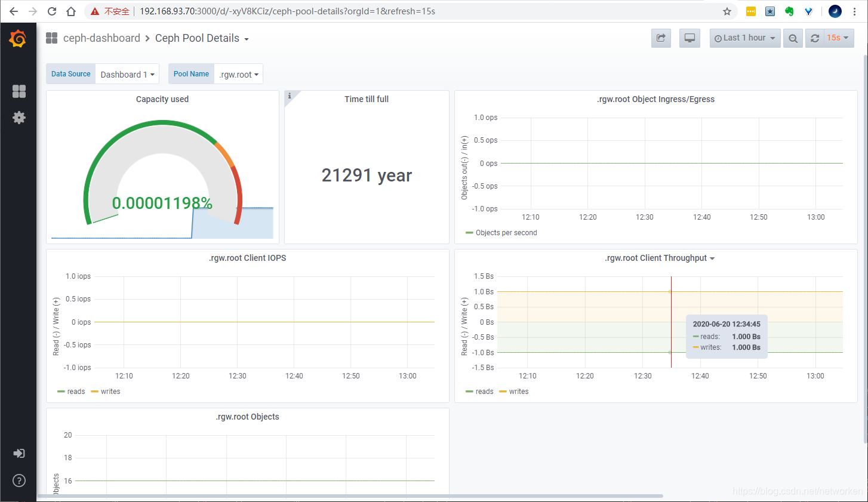Open the .rgw.root Client Throughput panel menu
This screenshot has height=502, width=868.
pyautogui.click(x=660, y=258)
